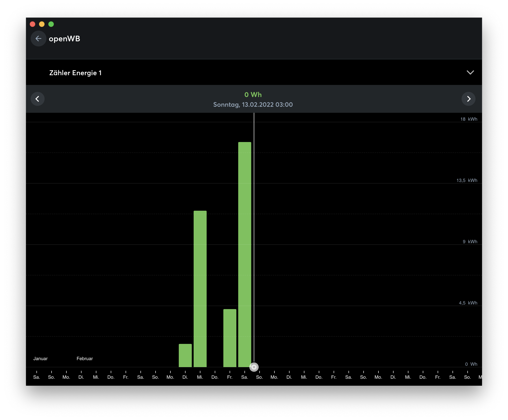The image size is (508, 420).
Task: Click the Februar month label on the axis
Action: click(x=85, y=358)
